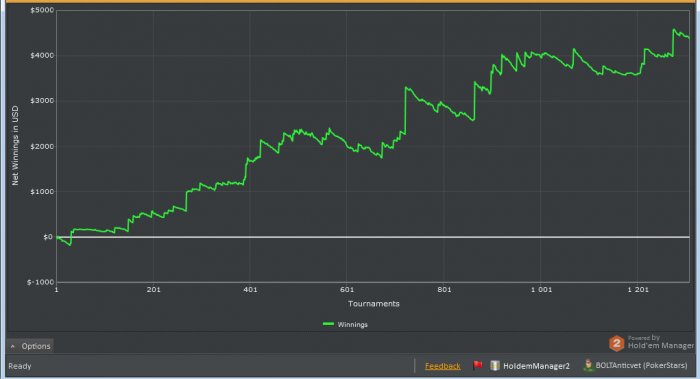The width and height of the screenshot is (700, 379).
Task: Click the $1000 axis label
Action: (x=42, y=192)
